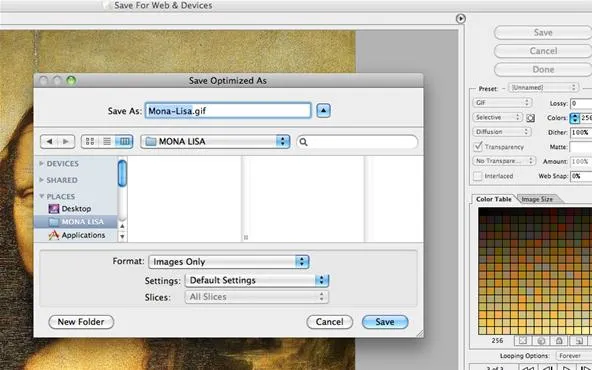592x370 pixels.
Task: Open the No Transparency Dither dropdown
Action: pyautogui.click(x=504, y=161)
